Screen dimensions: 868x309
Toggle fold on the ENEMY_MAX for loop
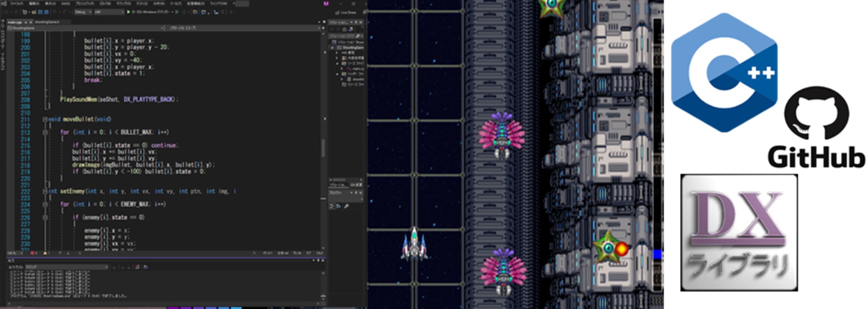(45, 204)
